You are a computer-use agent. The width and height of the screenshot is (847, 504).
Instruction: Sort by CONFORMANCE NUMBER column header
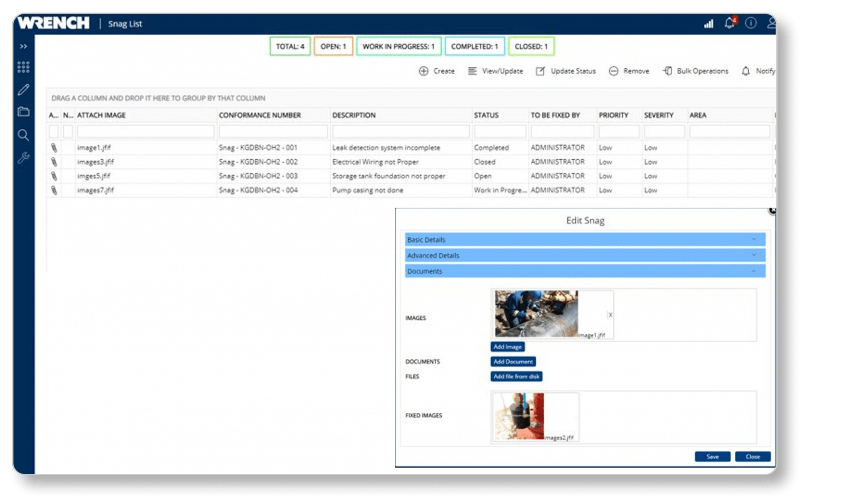260,115
